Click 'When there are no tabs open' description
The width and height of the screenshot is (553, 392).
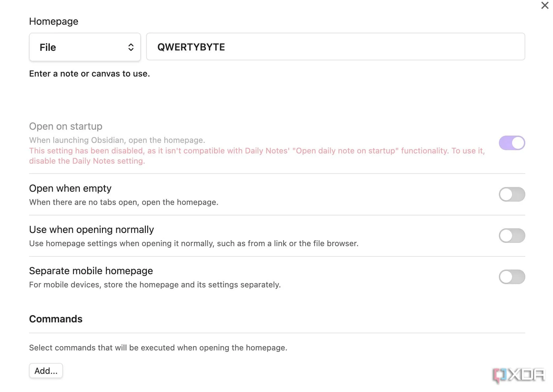pos(124,202)
